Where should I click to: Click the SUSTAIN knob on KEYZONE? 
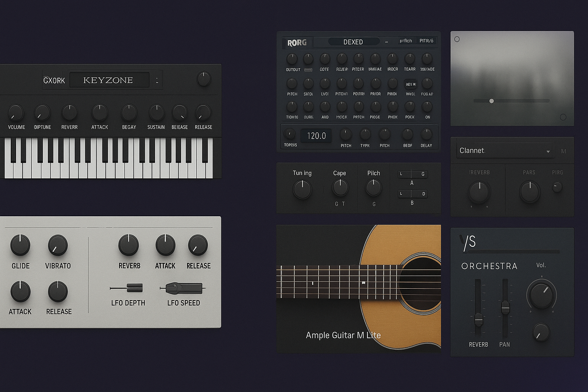pos(156,113)
